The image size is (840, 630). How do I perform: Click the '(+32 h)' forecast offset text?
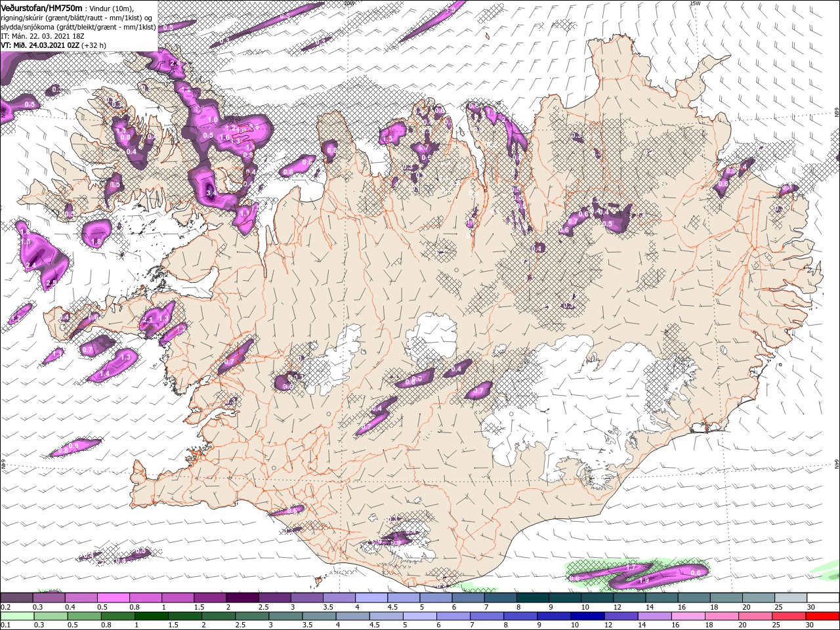(x=94, y=45)
